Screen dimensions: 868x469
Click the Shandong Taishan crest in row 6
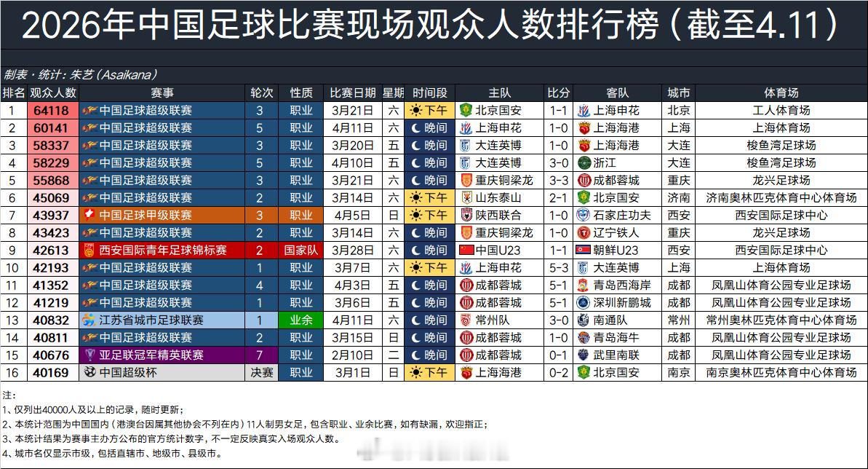[x=466, y=197]
